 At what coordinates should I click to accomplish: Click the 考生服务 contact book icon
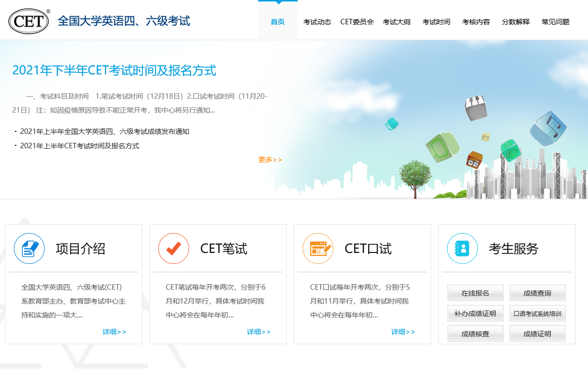coord(462,248)
